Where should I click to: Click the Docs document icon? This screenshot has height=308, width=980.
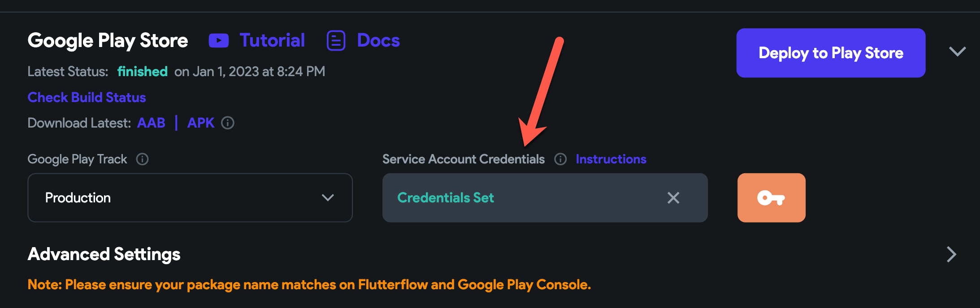336,41
